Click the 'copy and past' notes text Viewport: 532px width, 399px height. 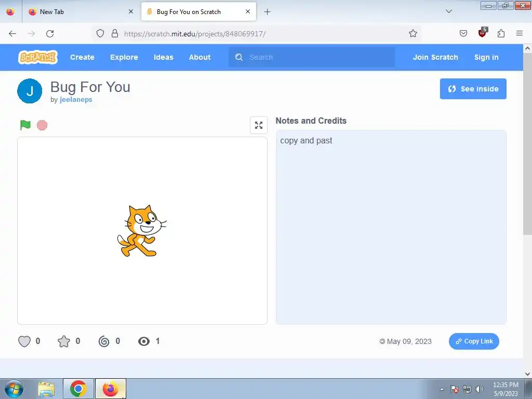click(x=306, y=140)
